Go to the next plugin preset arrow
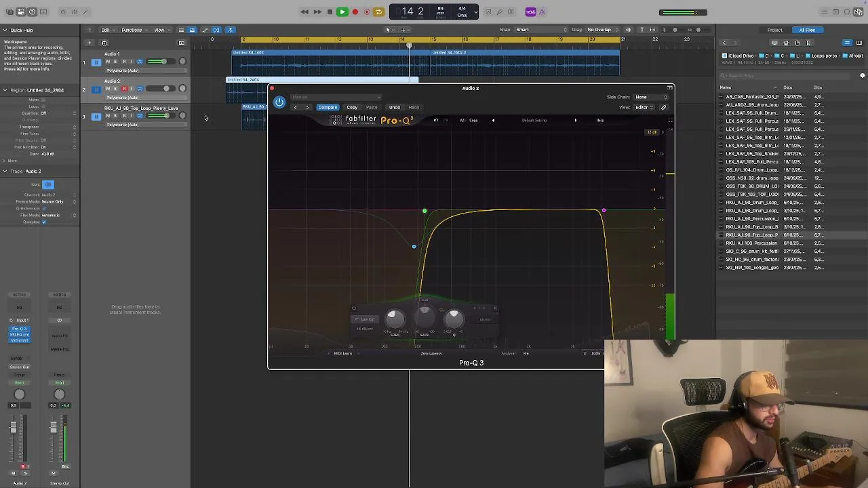 pyautogui.click(x=307, y=107)
